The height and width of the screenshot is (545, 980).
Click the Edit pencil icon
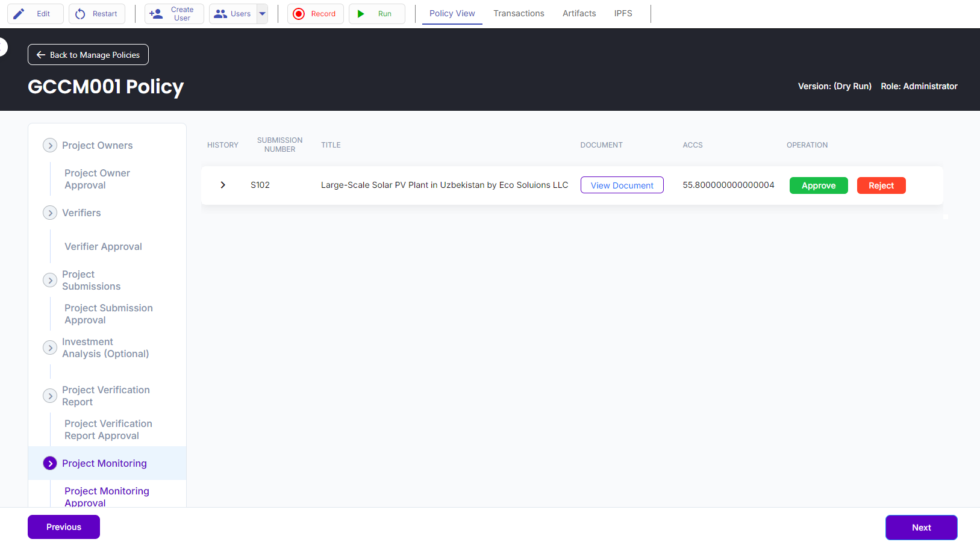(x=19, y=14)
